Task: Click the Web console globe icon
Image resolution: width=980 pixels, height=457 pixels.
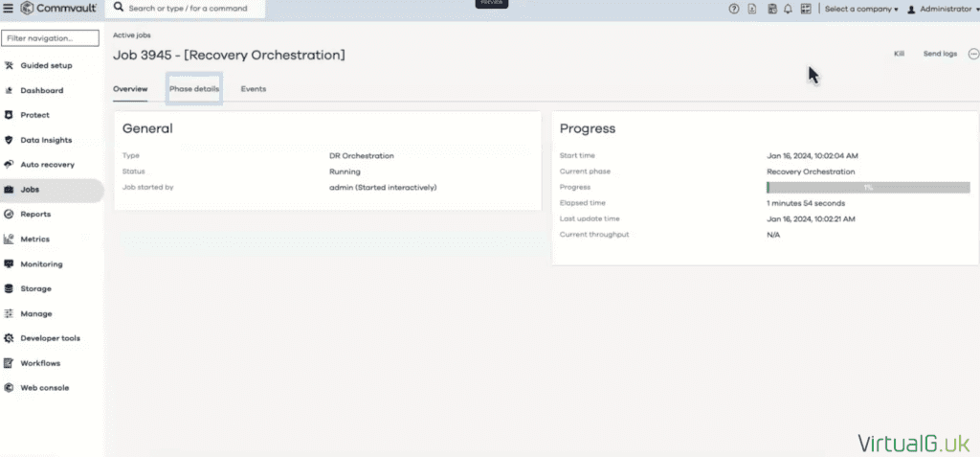Action: tap(10, 388)
